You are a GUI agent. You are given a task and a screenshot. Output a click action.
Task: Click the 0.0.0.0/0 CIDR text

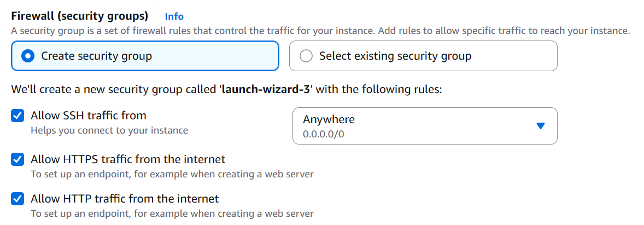pyautogui.click(x=324, y=134)
